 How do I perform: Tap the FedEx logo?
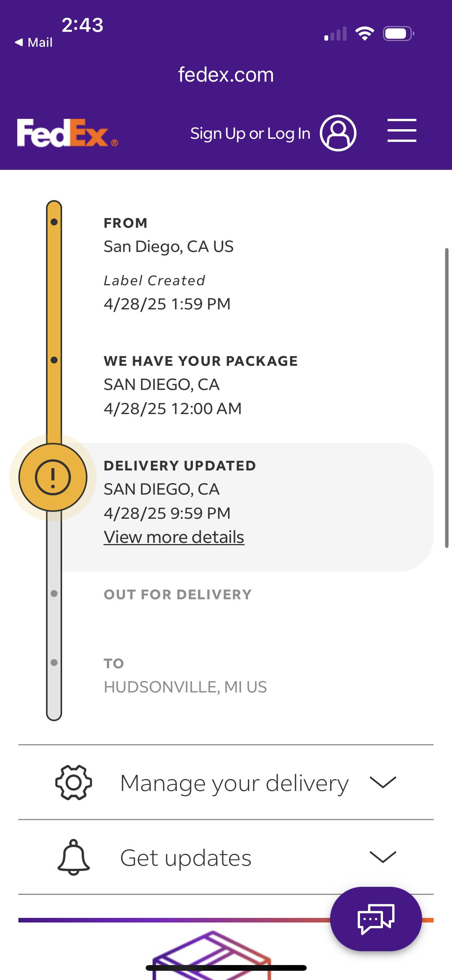coord(67,133)
